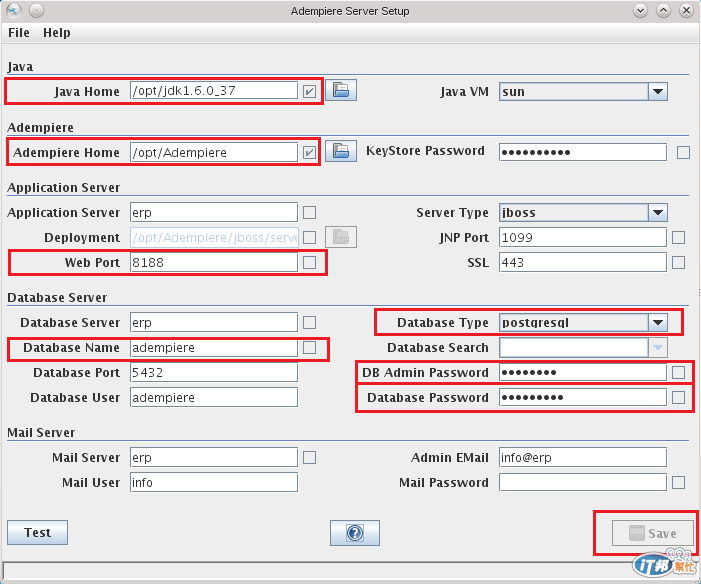The height and width of the screenshot is (584, 701).
Task: Click the Web Port field
Action: point(214,262)
